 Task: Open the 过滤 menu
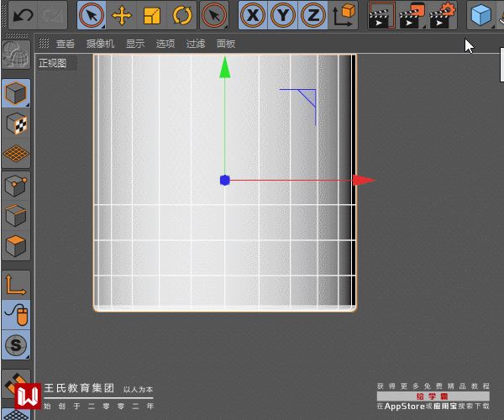(x=196, y=44)
